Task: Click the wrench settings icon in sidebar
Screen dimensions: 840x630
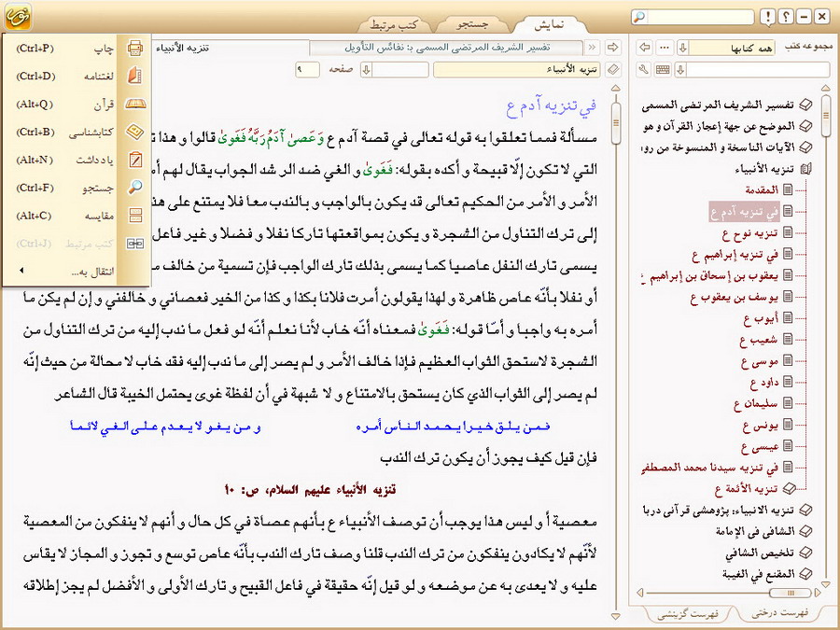Action: pyautogui.click(x=644, y=69)
